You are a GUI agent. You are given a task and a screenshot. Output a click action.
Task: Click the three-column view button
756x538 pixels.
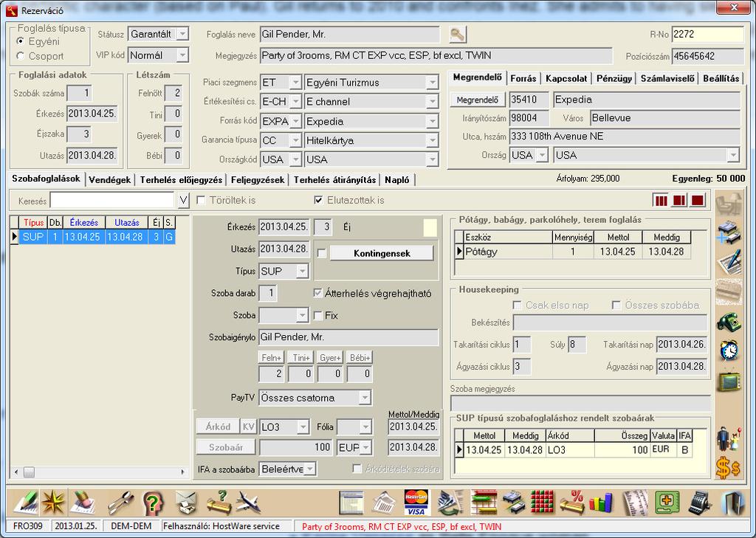661,200
